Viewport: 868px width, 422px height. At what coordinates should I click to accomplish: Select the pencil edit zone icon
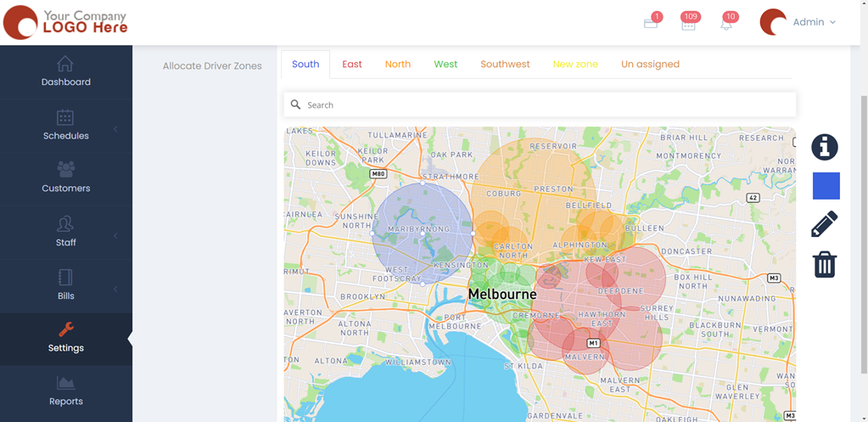pyautogui.click(x=824, y=224)
